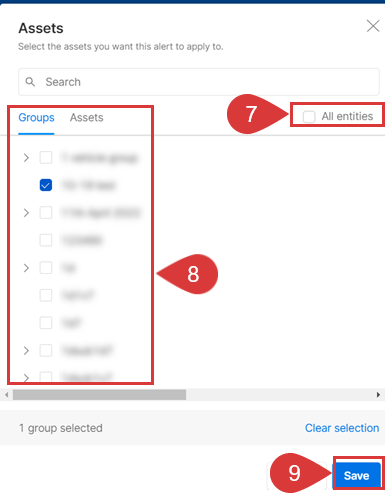Switch to the Assets tab
This screenshot has height=494, width=385.
86,117
